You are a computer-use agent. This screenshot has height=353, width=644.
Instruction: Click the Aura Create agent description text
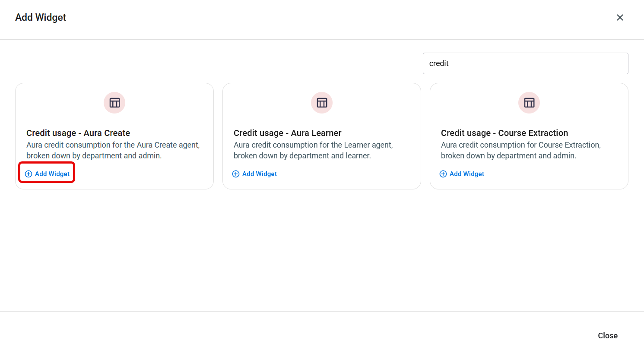[113, 150]
